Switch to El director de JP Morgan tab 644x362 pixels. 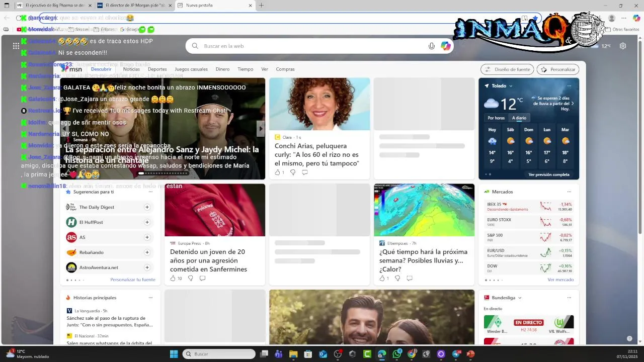(133, 5)
